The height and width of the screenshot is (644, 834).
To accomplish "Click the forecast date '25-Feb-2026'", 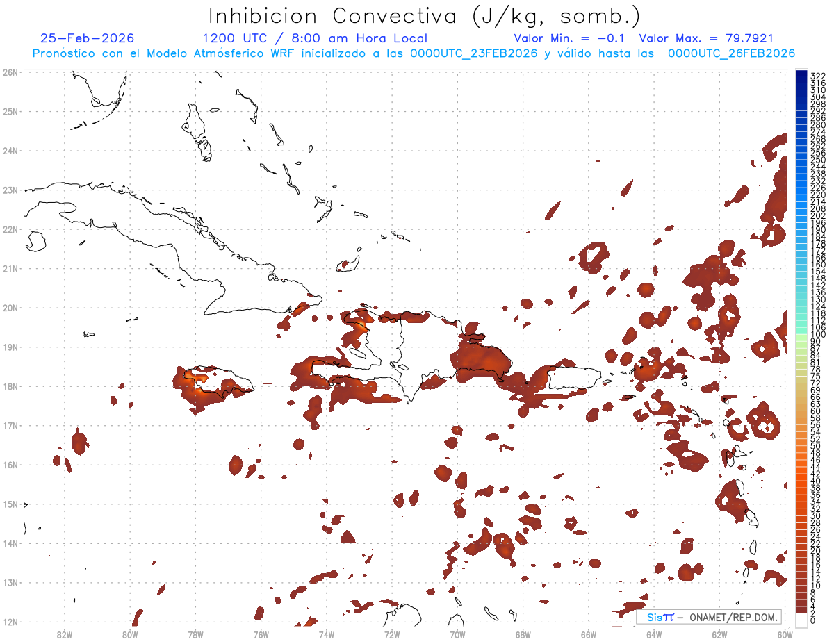I will (x=88, y=38).
